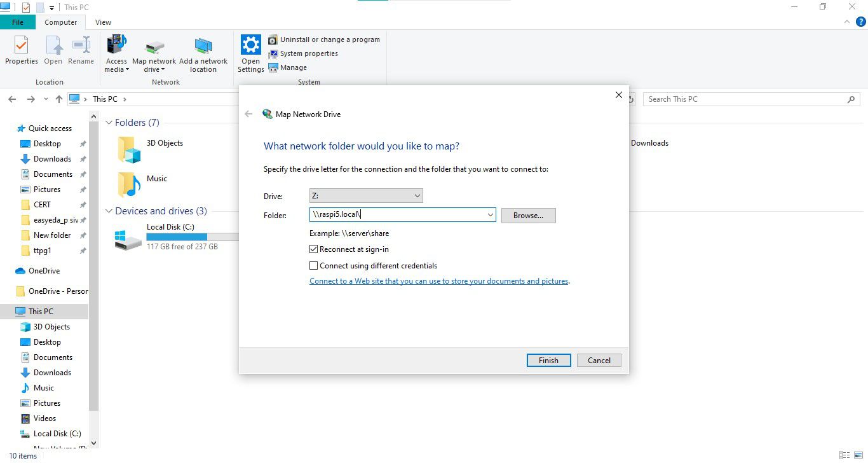Open the Drive letter dropdown

point(366,196)
